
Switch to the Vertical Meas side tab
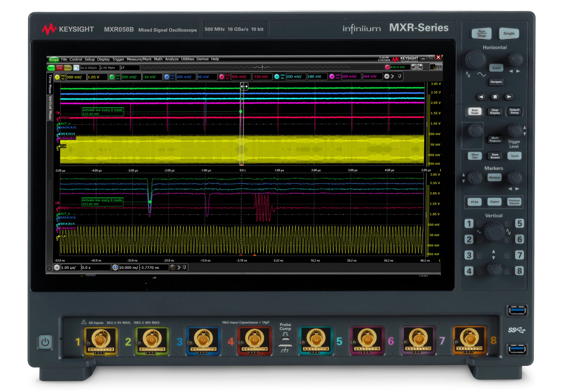50,107
